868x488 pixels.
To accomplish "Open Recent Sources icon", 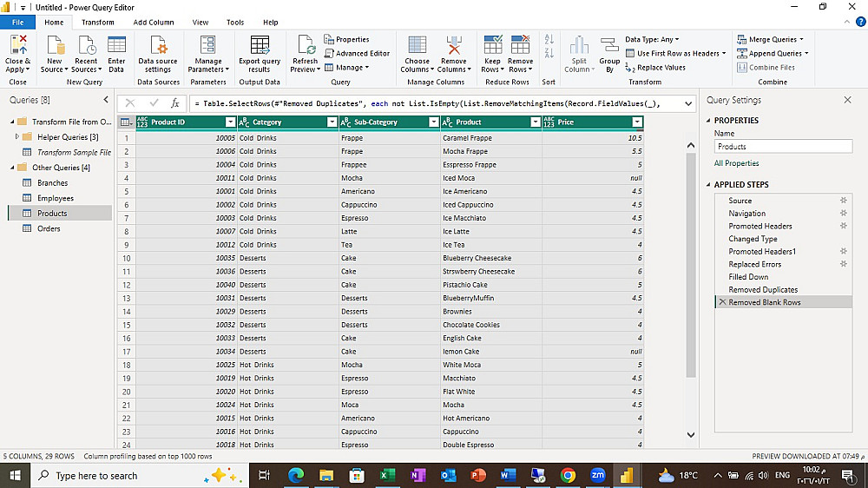I will coord(86,45).
